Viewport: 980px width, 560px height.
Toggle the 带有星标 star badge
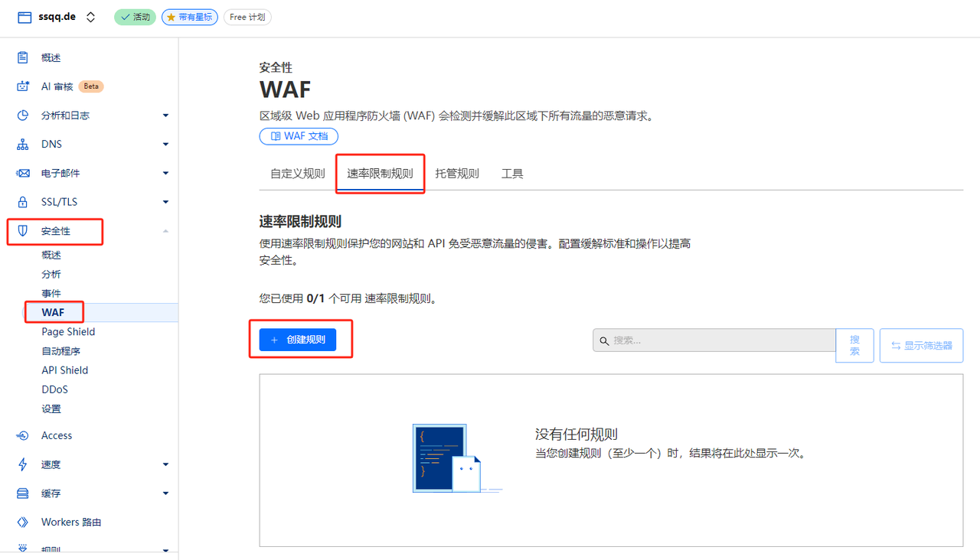(189, 17)
